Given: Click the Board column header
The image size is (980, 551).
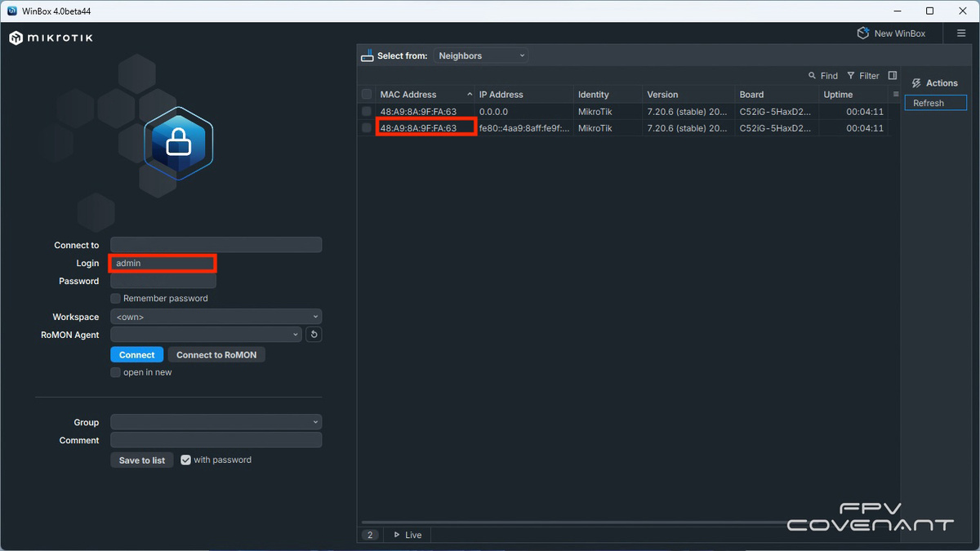Looking at the screenshot, I should 777,95.
